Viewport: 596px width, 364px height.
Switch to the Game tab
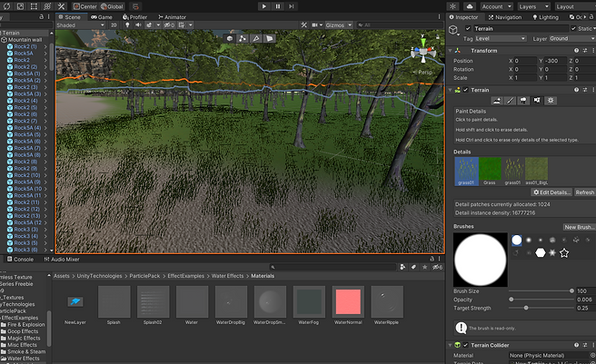(102, 17)
